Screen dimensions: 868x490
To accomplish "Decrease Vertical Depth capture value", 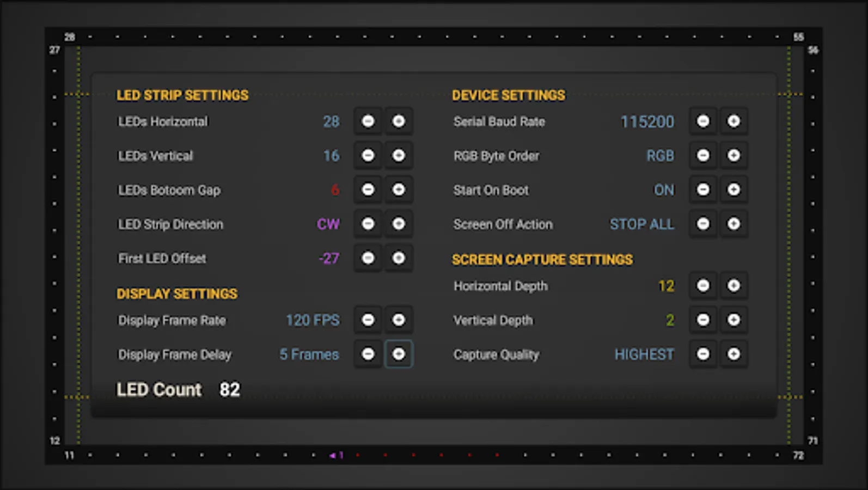I will pos(703,320).
